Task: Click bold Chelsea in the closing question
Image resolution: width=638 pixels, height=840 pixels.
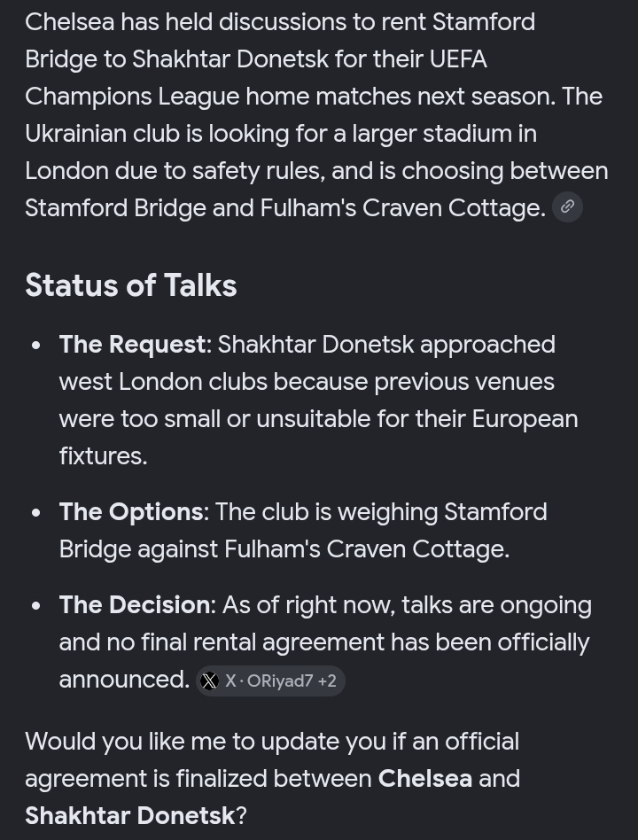Action: tap(425, 779)
